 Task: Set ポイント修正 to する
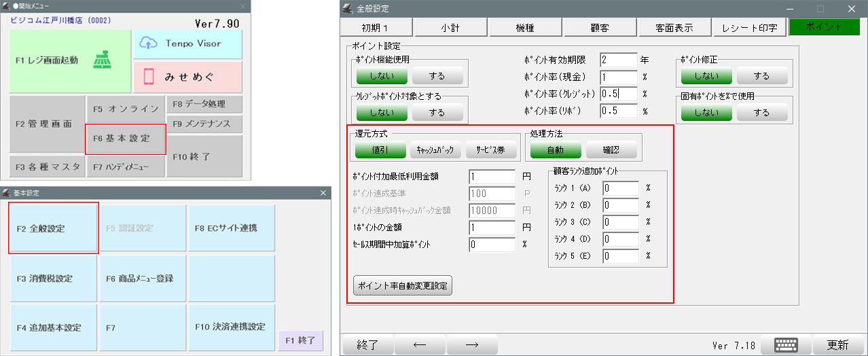coord(762,75)
